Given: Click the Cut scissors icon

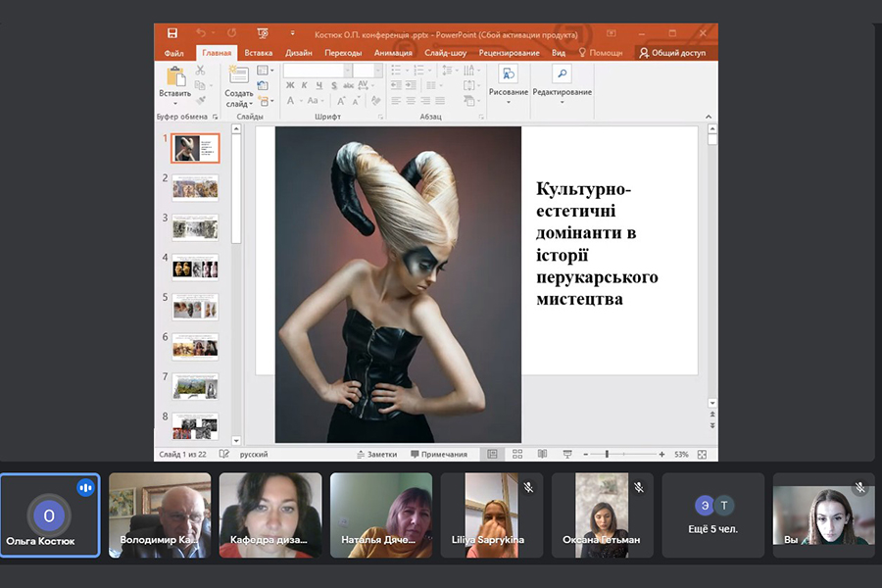Looking at the screenshot, I should click(x=200, y=71).
